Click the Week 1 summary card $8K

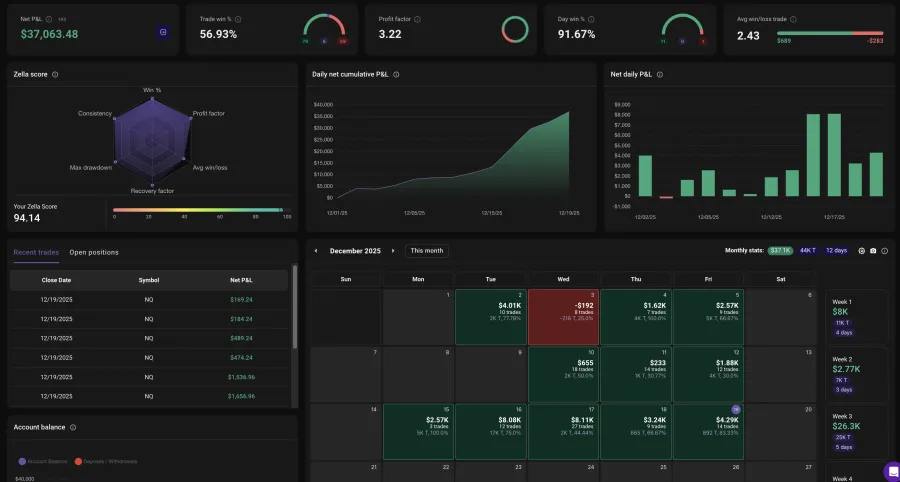pos(856,317)
